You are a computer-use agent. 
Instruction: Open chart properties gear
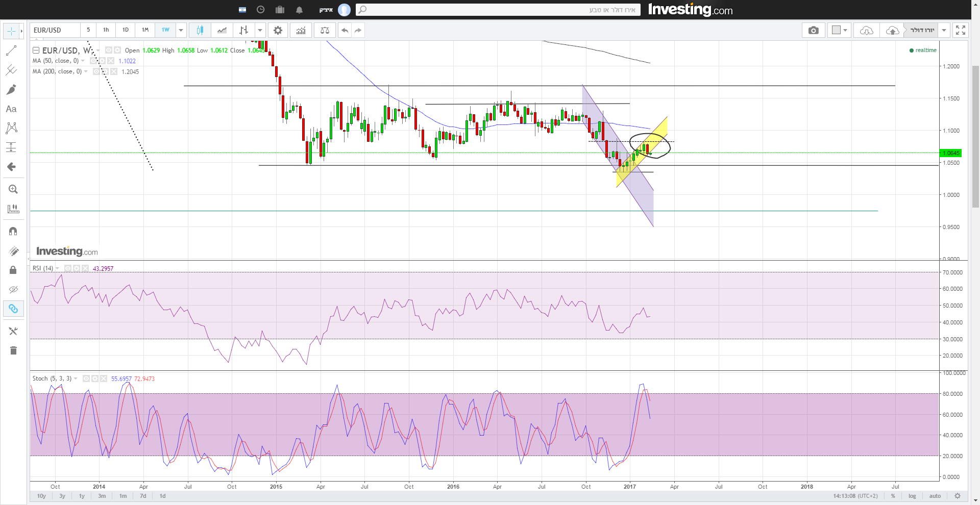(278, 30)
